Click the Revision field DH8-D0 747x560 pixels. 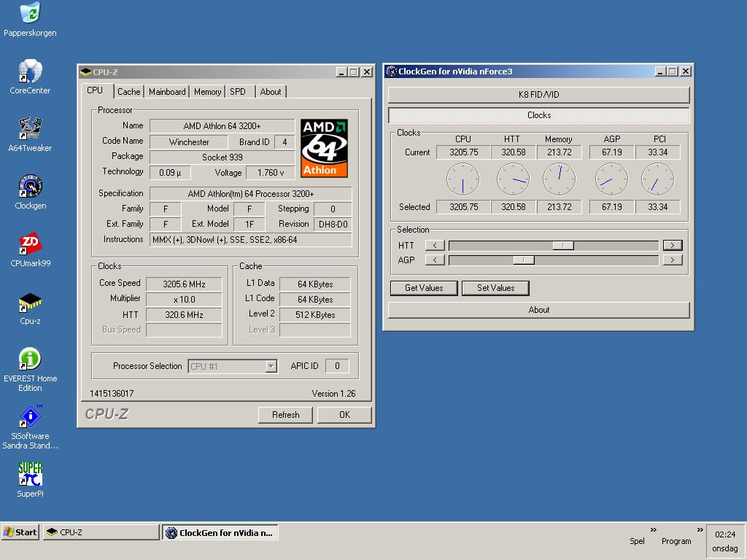coord(333,225)
